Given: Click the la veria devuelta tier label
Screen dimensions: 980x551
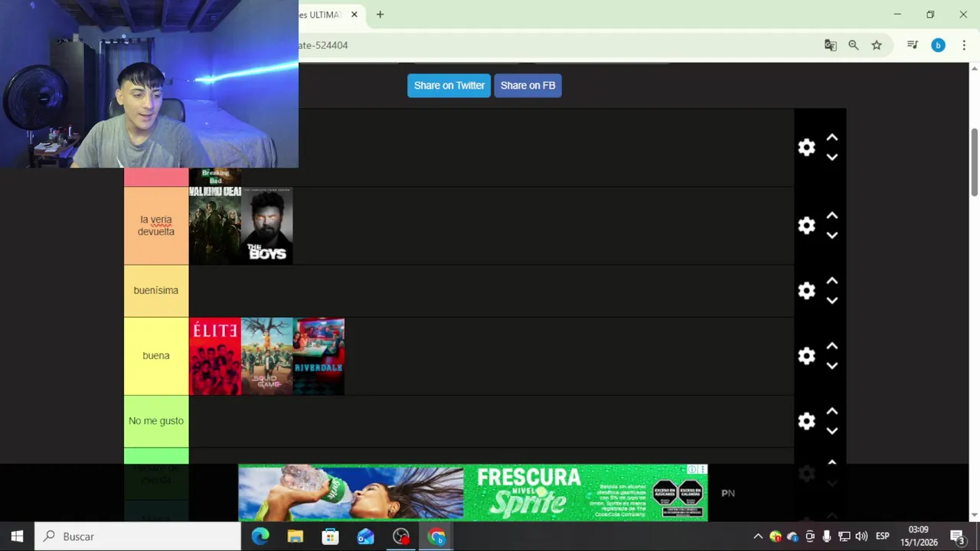Looking at the screenshot, I should tap(156, 226).
